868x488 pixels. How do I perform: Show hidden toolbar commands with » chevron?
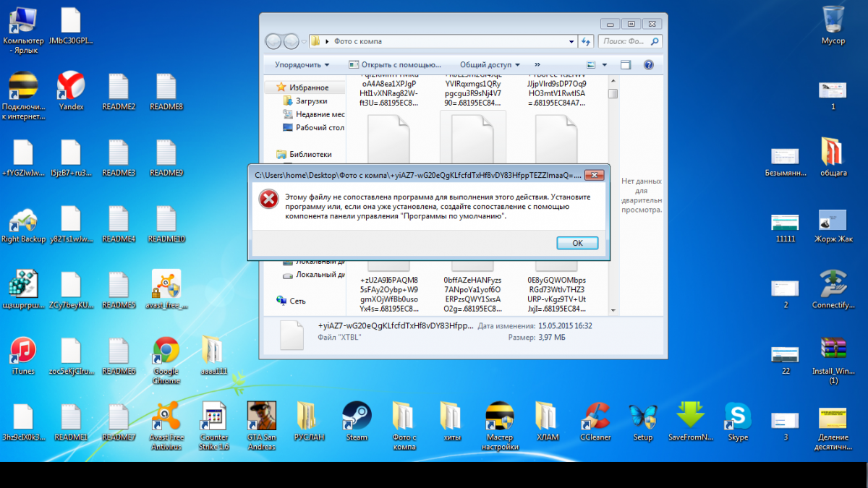[x=537, y=64]
